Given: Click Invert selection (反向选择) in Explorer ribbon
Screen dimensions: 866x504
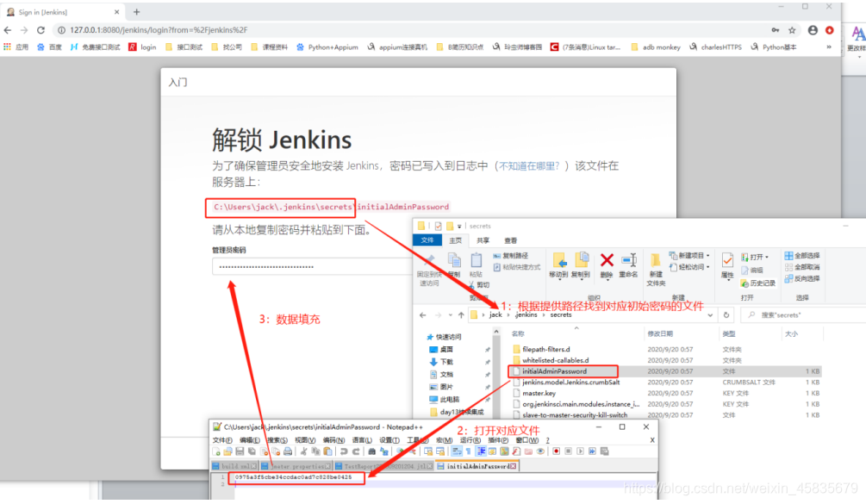Looking at the screenshot, I should click(802, 279).
